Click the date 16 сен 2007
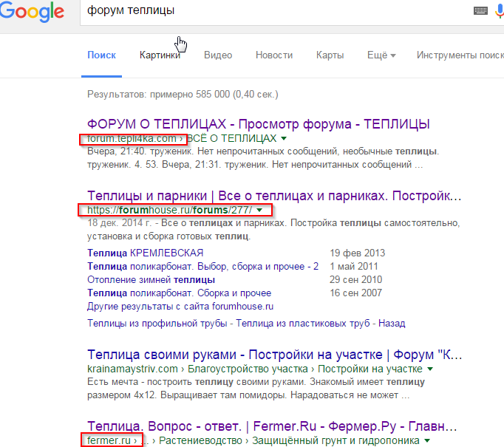Screen dimensions: 504x447 355,293
